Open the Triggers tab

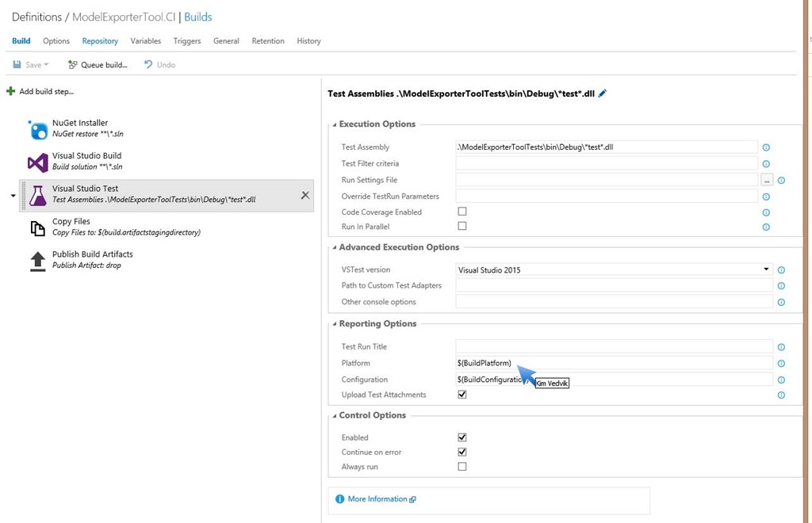pyautogui.click(x=187, y=41)
